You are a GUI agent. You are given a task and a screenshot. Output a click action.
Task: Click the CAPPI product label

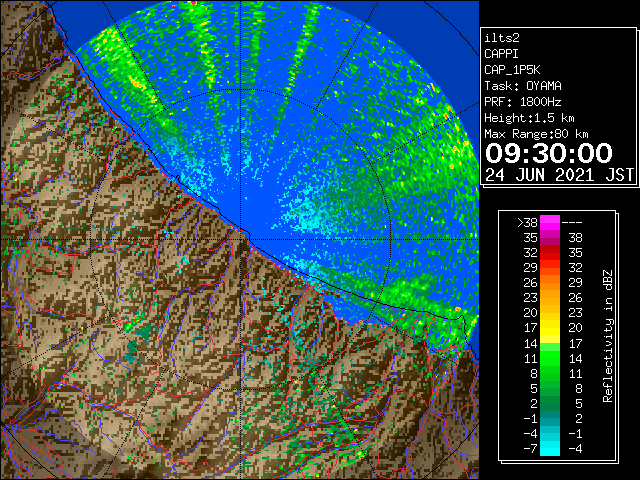tap(501, 54)
